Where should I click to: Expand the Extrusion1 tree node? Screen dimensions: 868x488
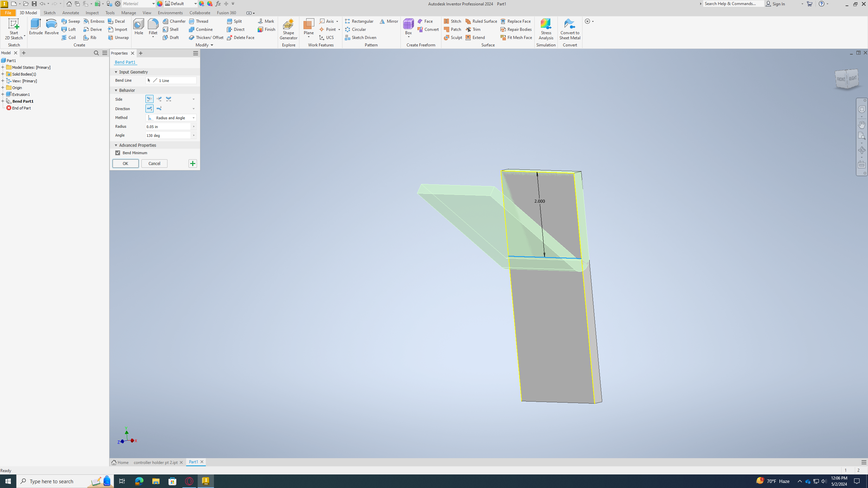tap(3, 94)
